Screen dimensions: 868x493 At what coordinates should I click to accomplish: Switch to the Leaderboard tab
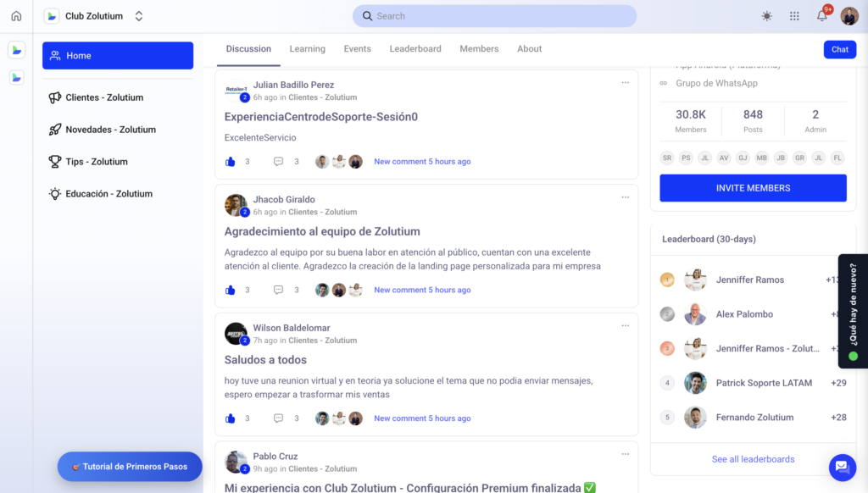[415, 49]
